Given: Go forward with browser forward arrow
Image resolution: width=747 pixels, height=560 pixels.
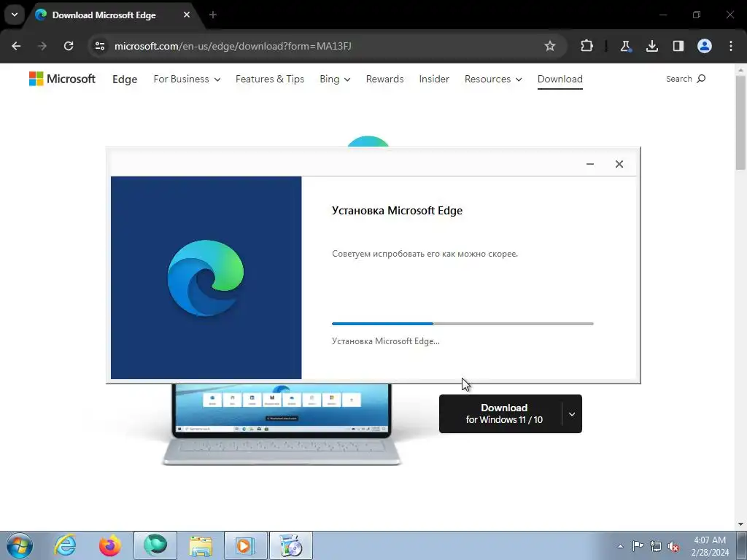Looking at the screenshot, I should pyautogui.click(x=42, y=46).
